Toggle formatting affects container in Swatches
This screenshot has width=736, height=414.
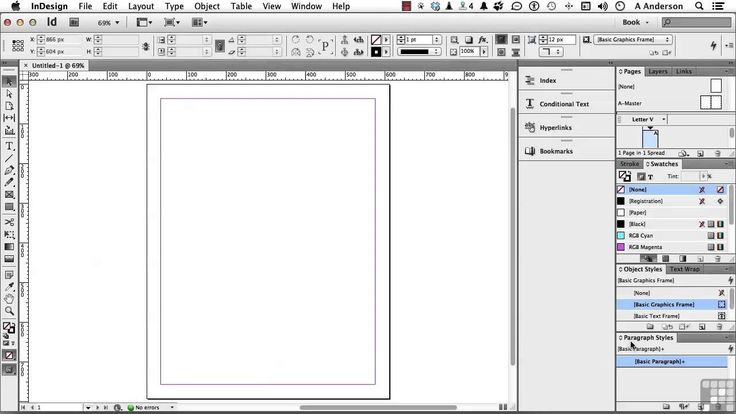641,176
